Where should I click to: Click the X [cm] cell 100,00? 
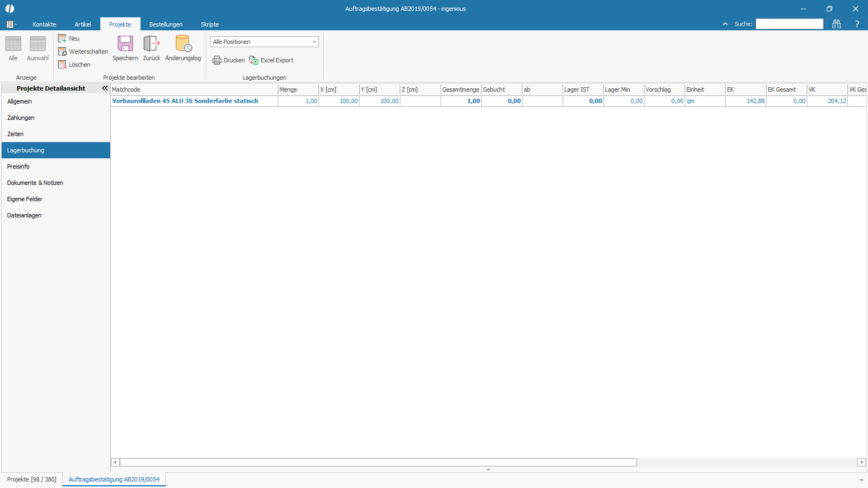(x=339, y=101)
